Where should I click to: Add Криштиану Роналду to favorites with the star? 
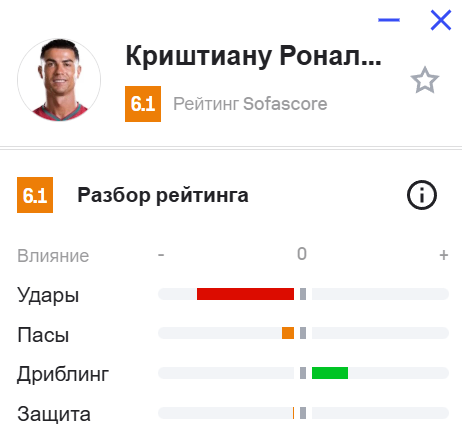click(x=425, y=80)
